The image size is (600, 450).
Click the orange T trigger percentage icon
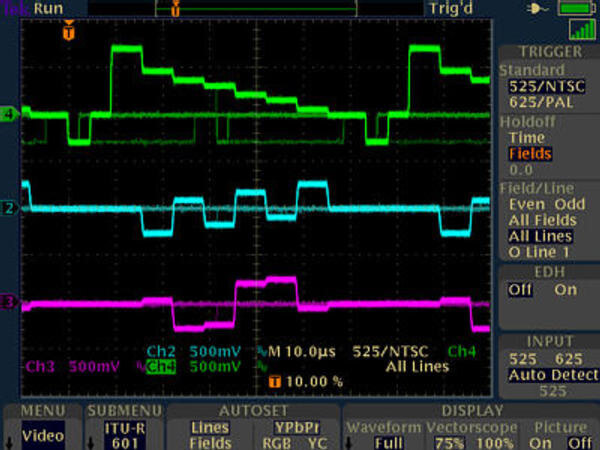point(275,382)
